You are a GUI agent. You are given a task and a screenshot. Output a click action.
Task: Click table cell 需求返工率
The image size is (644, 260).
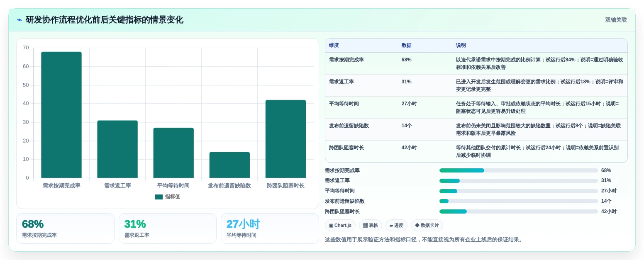point(342,82)
